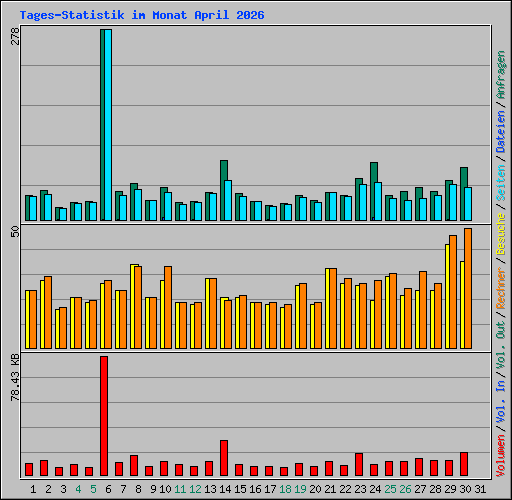Viewport: 512px width, 500px height.
Task: Click the green day '5' axis label
Action: (x=93, y=489)
